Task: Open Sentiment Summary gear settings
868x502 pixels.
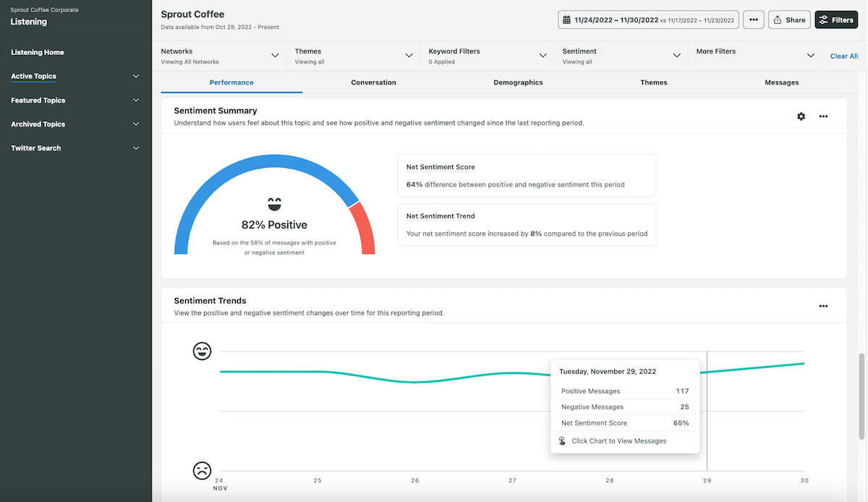Action: coord(801,116)
